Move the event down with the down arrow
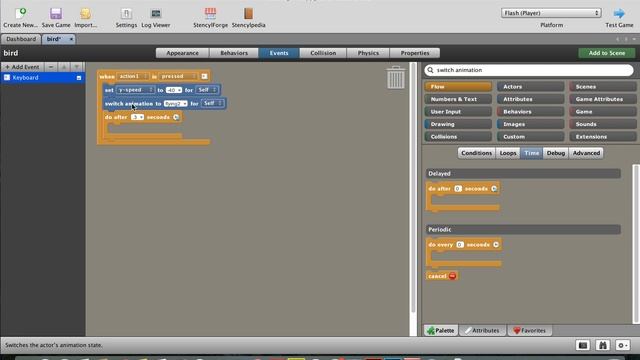This screenshot has height=360, width=640. [77, 67]
